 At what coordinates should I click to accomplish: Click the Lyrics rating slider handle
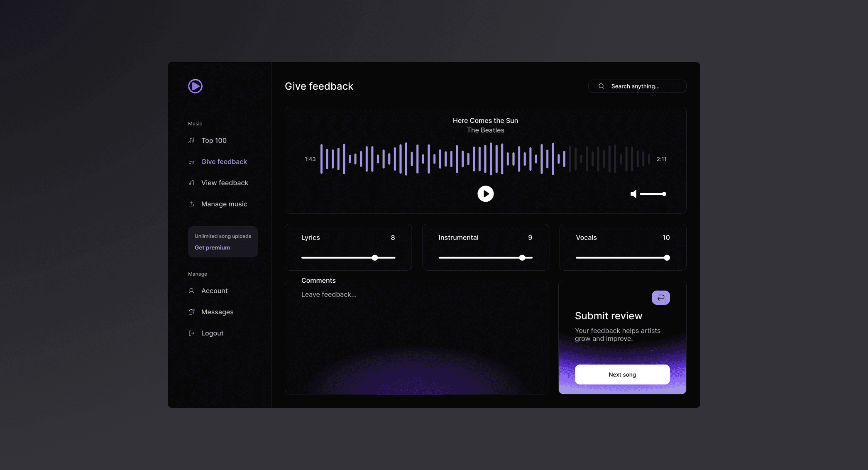point(375,258)
